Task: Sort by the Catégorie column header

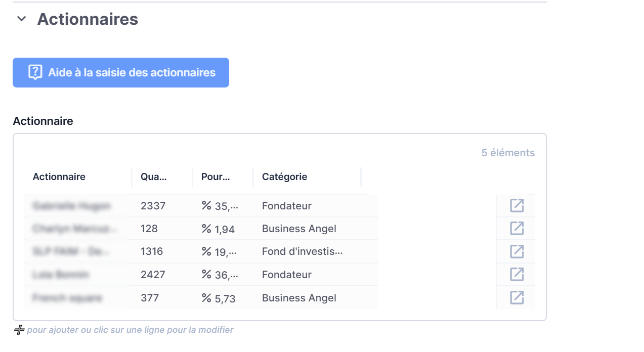Action: point(284,177)
